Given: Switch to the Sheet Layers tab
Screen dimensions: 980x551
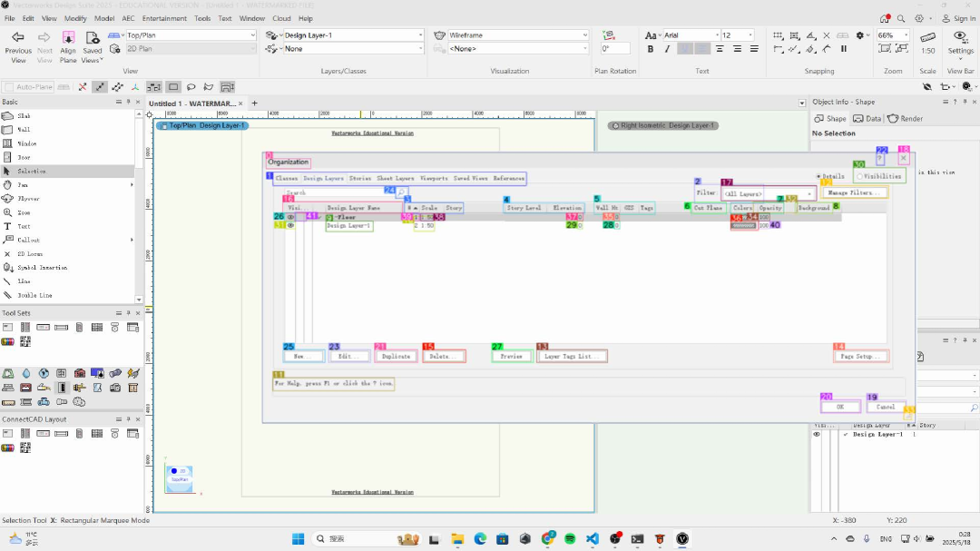Looking at the screenshot, I should 395,179.
